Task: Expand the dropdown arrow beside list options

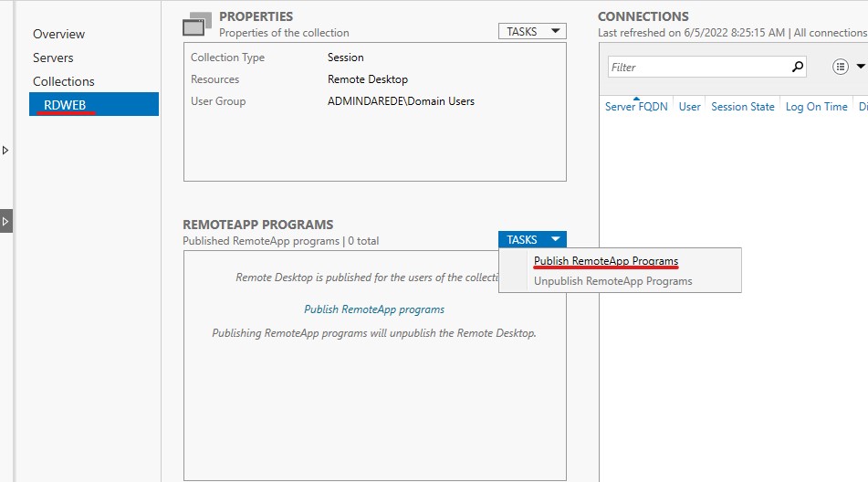Action: (x=861, y=67)
